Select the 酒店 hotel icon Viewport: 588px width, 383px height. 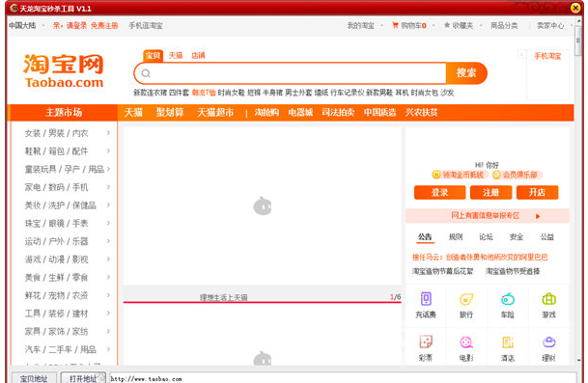507,342
